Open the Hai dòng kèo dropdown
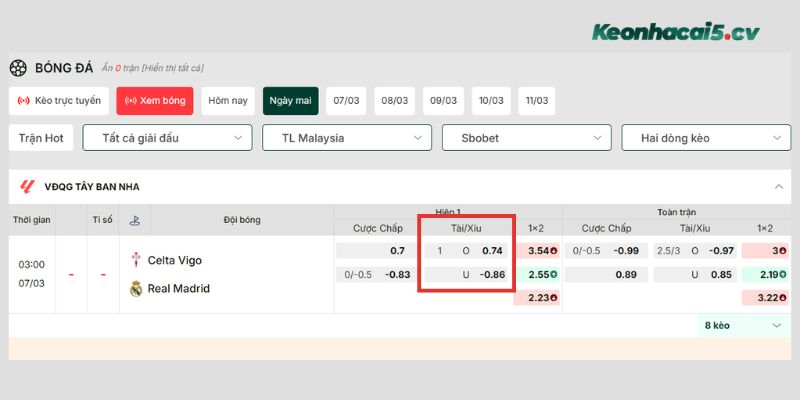Image resolution: width=800 pixels, height=400 pixels. tap(705, 138)
